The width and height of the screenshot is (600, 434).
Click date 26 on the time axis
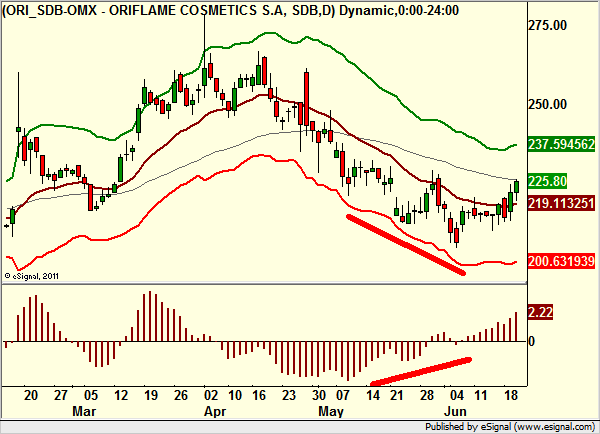(x=181, y=395)
